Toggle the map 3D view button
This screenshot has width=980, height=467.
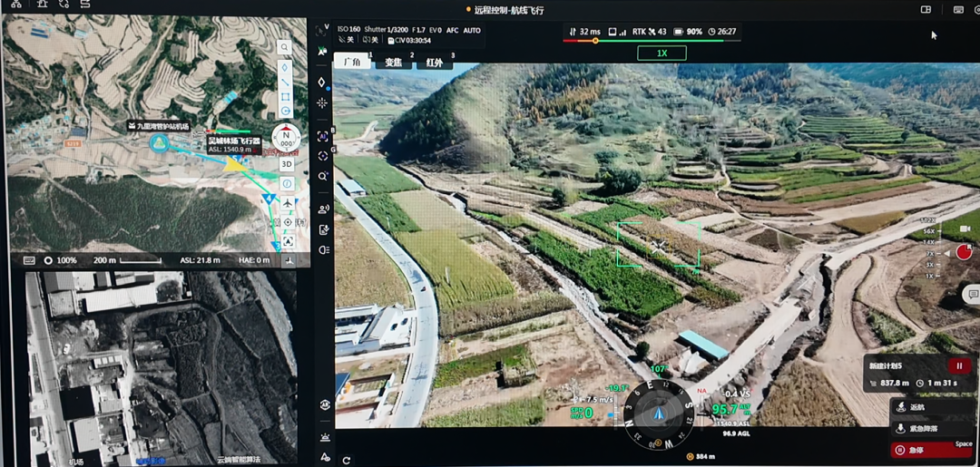[287, 164]
